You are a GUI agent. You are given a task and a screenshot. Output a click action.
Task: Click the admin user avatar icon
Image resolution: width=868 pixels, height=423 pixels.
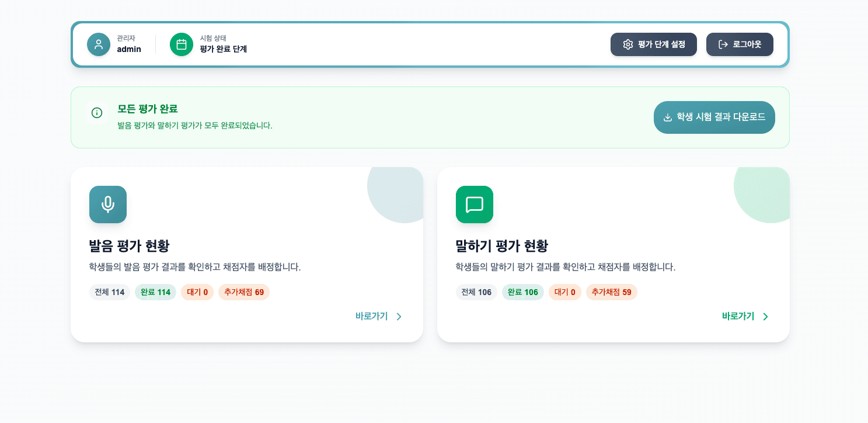99,44
